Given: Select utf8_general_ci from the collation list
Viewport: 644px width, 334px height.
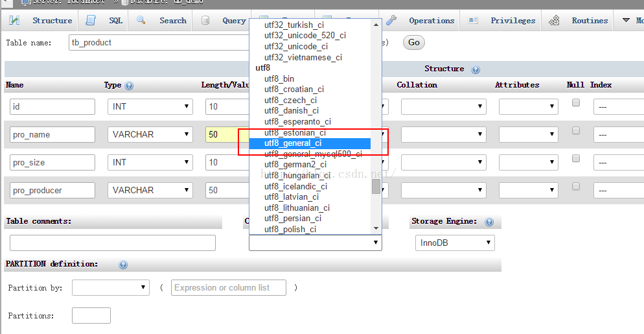Looking at the screenshot, I should (293, 143).
